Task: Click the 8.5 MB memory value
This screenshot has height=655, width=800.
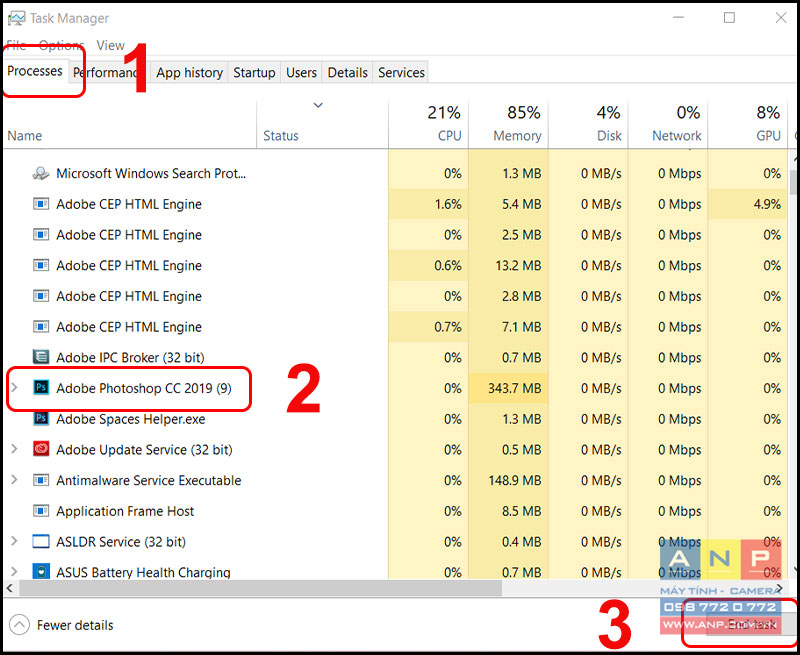Action: click(x=521, y=511)
